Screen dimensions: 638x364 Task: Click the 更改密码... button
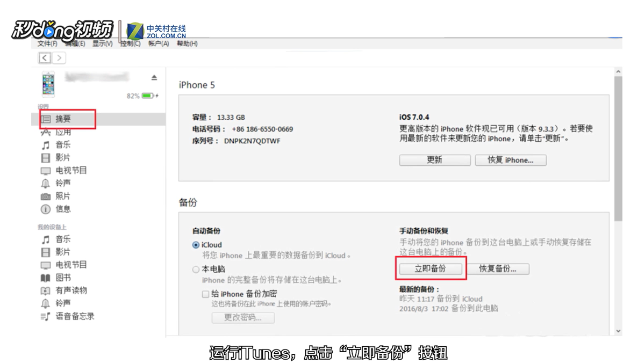click(243, 318)
